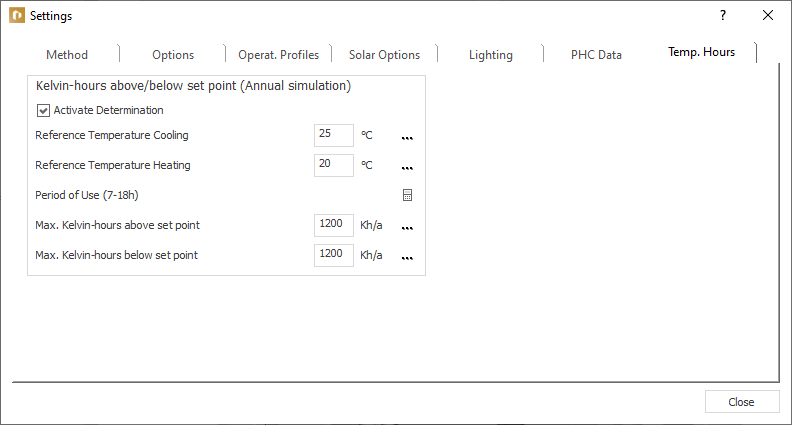Click the 'Max. Kelvin-hours below set point' label
Viewport: 792px width, 425px height.
click(x=116, y=255)
